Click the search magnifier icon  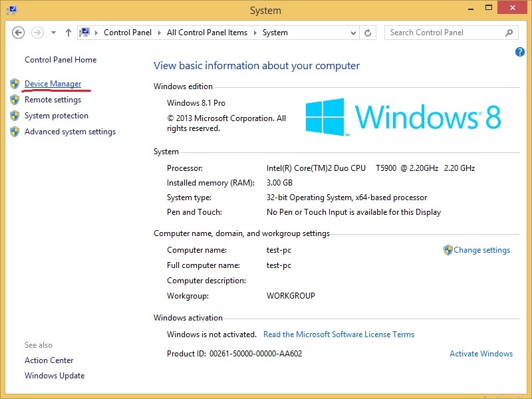(x=509, y=33)
